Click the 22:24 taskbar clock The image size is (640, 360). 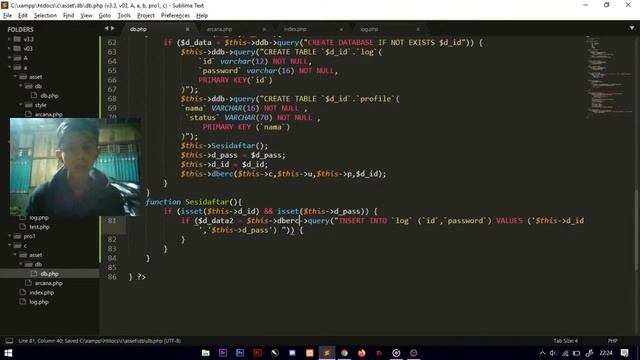click(606, 353)
